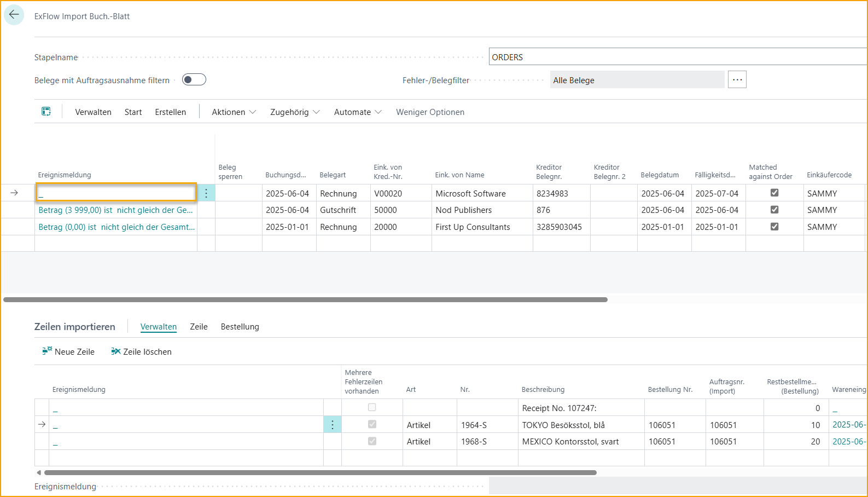Image resolution: width=868 pixels, height=497 pixels.
Task: Expand the Automate dropdown menu
Action: [x=357, y=112]
